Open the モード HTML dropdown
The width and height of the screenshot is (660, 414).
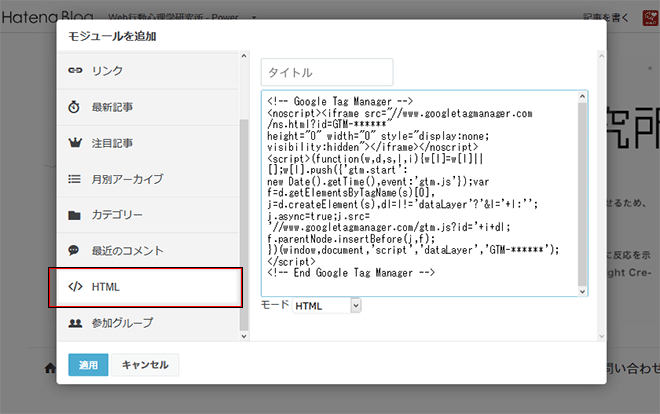point(327,306)
